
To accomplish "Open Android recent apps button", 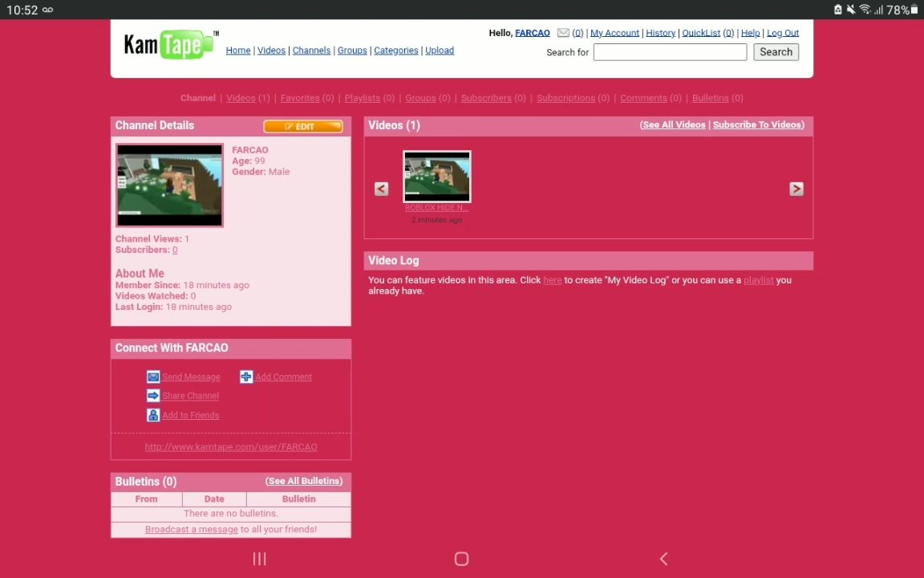I will coord(259,559).
